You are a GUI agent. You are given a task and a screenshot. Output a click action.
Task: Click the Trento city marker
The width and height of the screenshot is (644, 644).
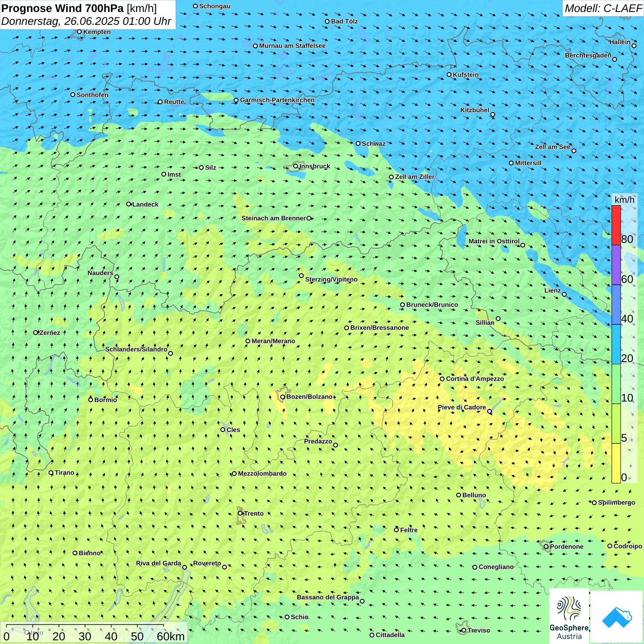coord(240,513)
